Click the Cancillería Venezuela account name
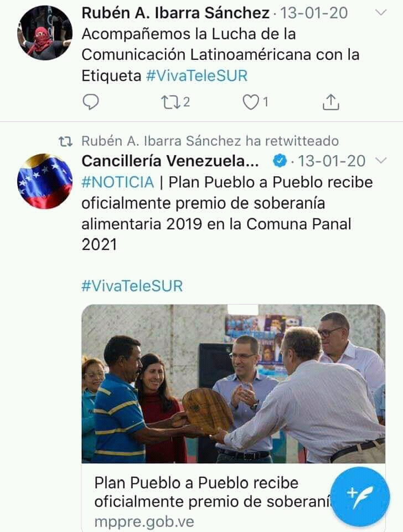 170,161
